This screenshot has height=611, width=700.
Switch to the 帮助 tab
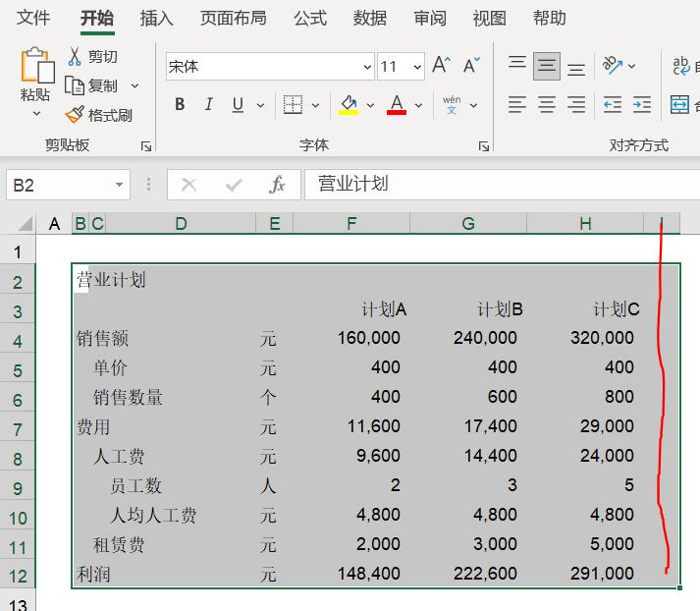[x=550, y=19]
